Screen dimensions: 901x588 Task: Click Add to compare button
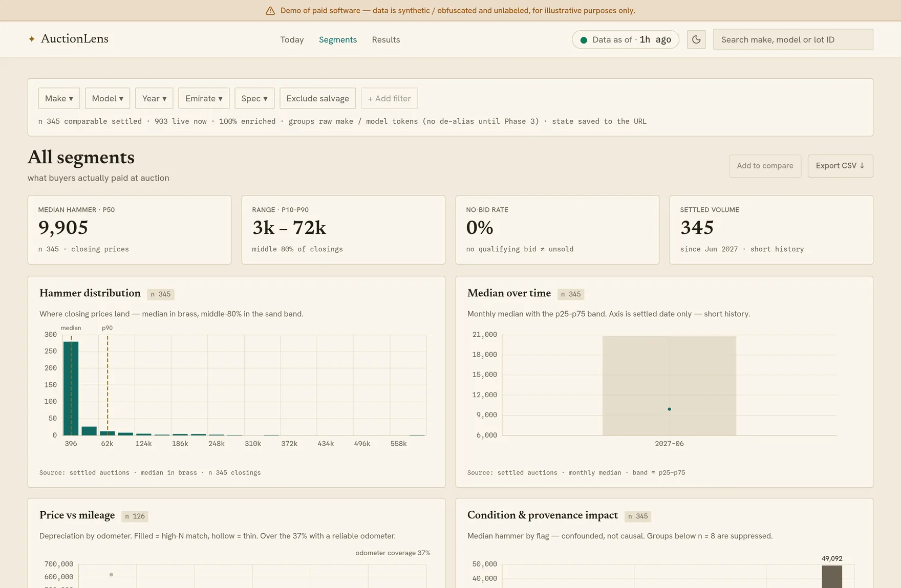[x=765, y=166]
